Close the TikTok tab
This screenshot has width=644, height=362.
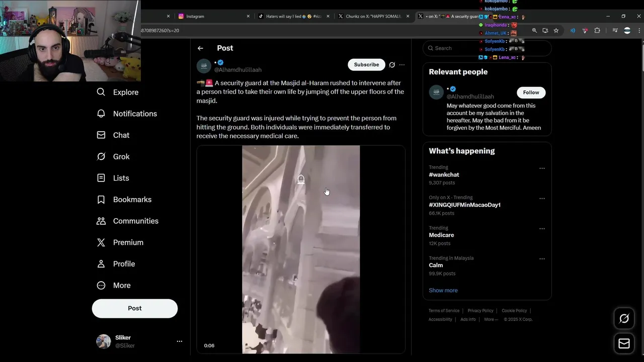(328, 16)
